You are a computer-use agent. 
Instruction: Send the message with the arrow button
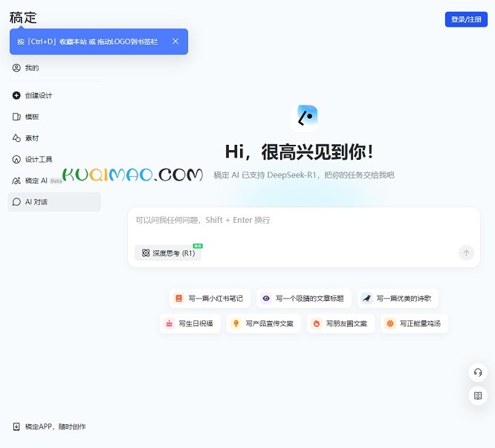point(466,253)
